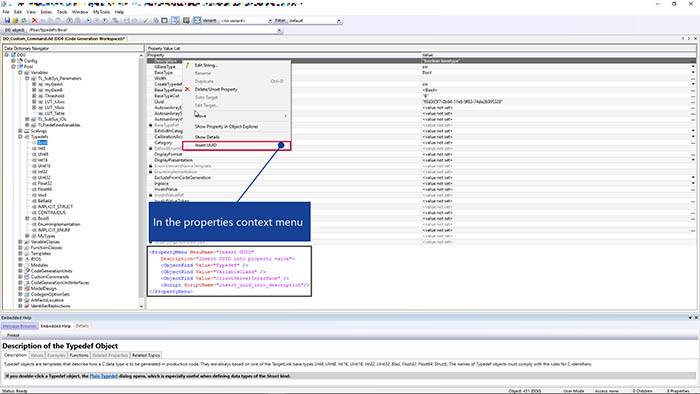This screenshot has height=394, width=700.
Task: Click the Inplace property row
Action: pyautogui.click(x=421, y=183)
